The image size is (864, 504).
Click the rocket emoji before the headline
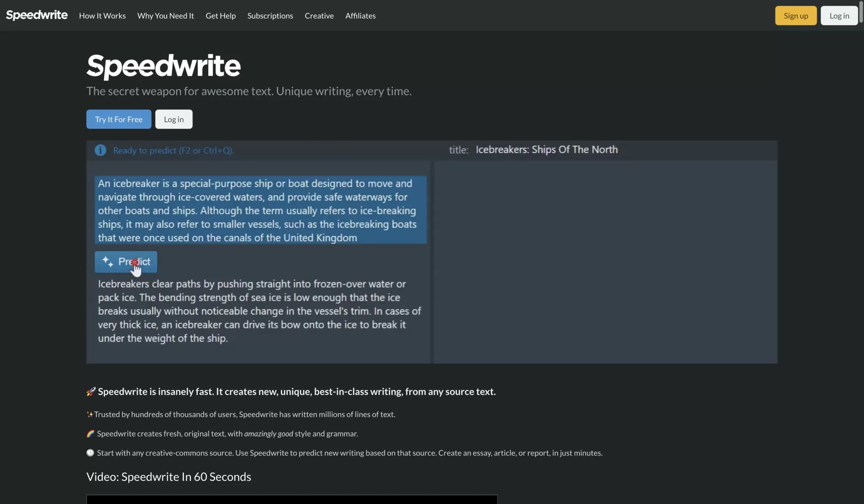coord(90,391)
